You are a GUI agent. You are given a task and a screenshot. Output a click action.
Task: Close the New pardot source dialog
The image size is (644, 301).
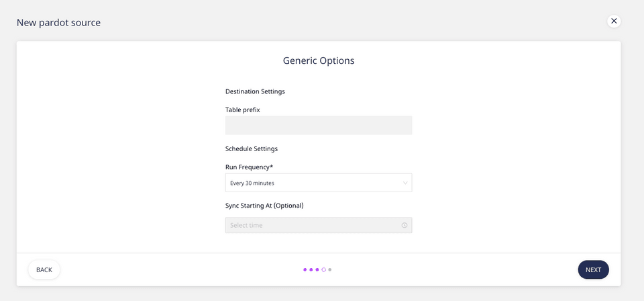click(614, 21)
